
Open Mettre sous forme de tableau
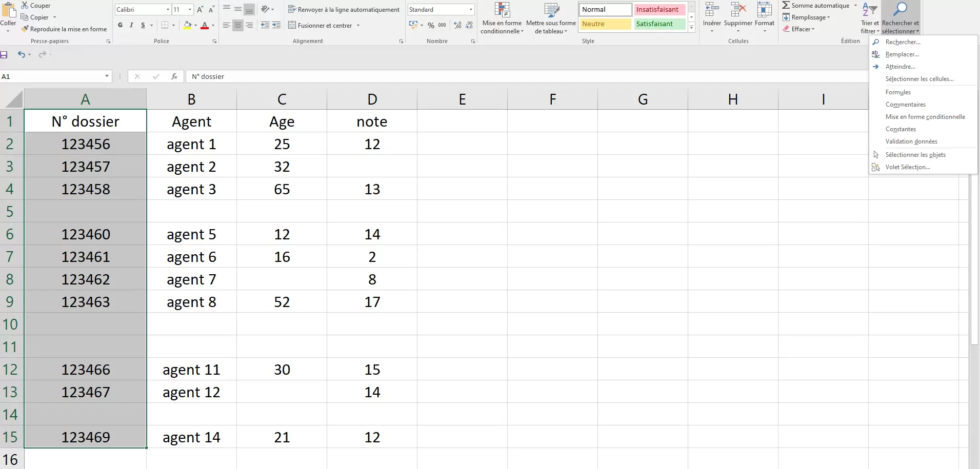point(551,18)
